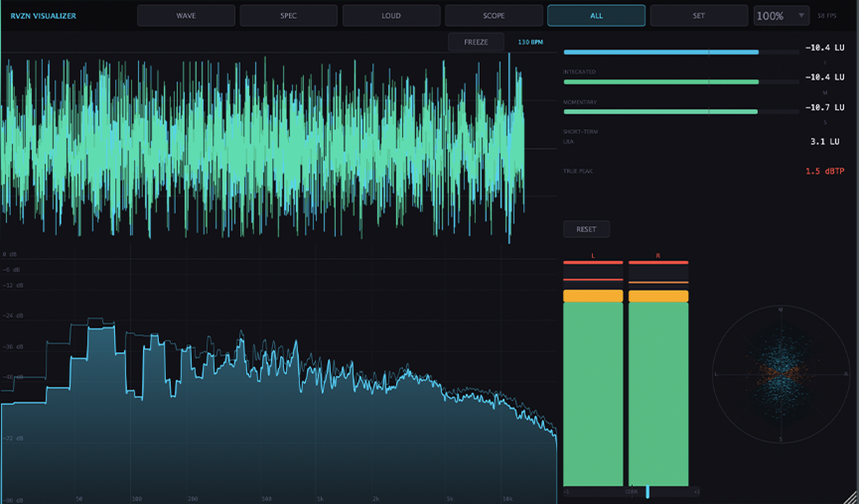The width and height of the screenshot is (859, 504).
Task: Click the 1.5 dBTP true peak value
Action: click(825, 171)
